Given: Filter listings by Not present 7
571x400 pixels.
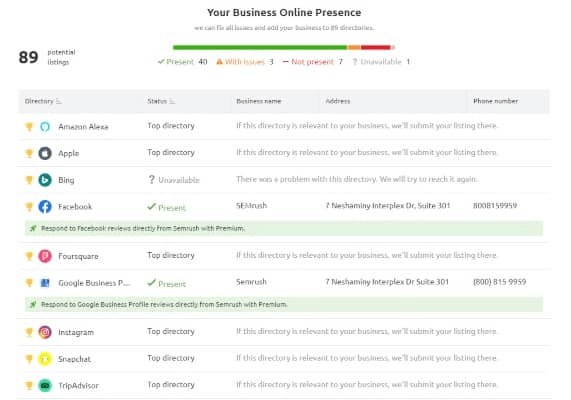Looking at the screenshot, I should coord(312,62).
